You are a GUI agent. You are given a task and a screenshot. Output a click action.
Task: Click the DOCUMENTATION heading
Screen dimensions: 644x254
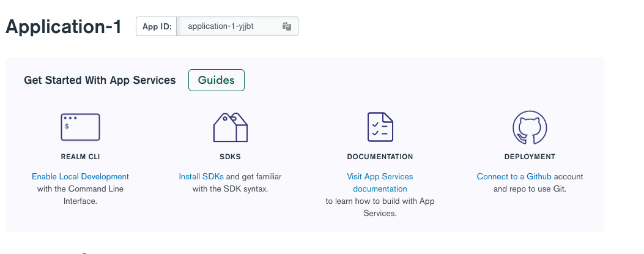click(380, 157)
